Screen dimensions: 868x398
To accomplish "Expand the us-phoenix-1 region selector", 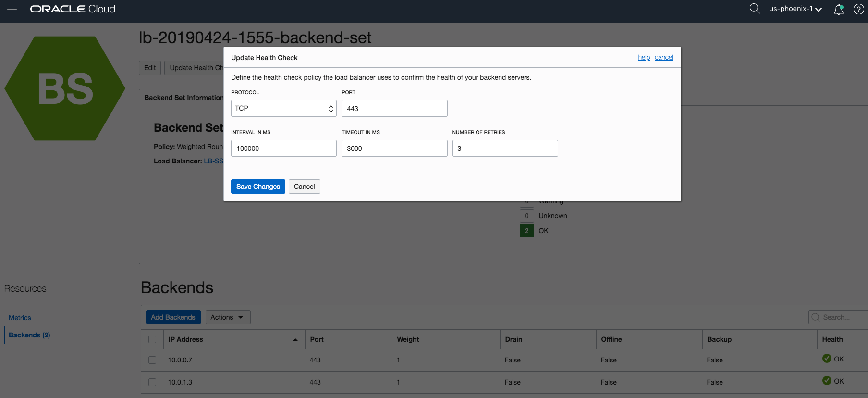I will tap(795, 9).
